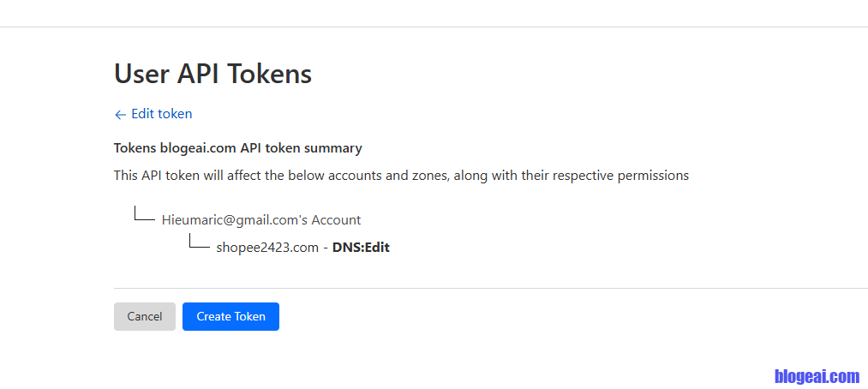Click the dash between shopee2423.com and DNS:Edit
Image resolution: width=868 pixels, height=389 pixels.
(x=326, y=248)
